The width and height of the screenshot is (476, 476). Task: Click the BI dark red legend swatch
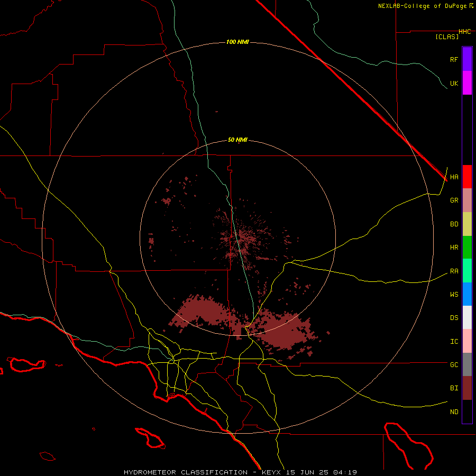467,388
